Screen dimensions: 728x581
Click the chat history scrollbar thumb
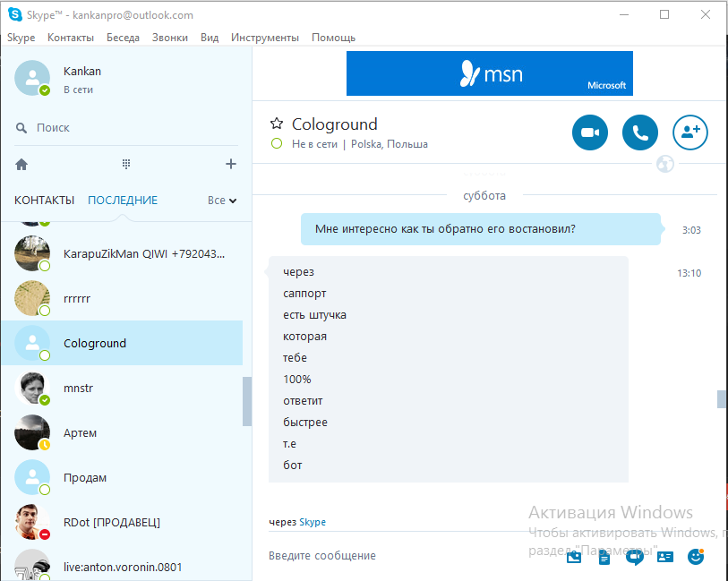722,399
